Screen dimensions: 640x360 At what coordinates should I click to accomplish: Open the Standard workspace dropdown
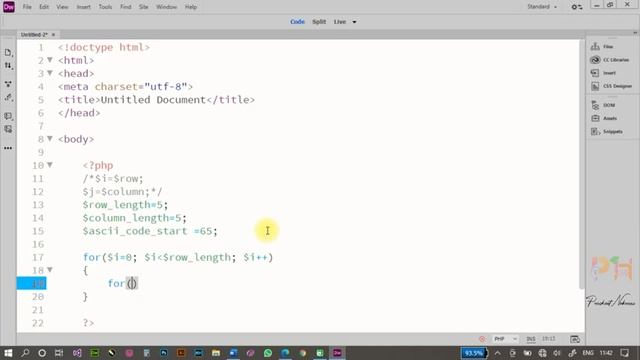click(542, 7)
